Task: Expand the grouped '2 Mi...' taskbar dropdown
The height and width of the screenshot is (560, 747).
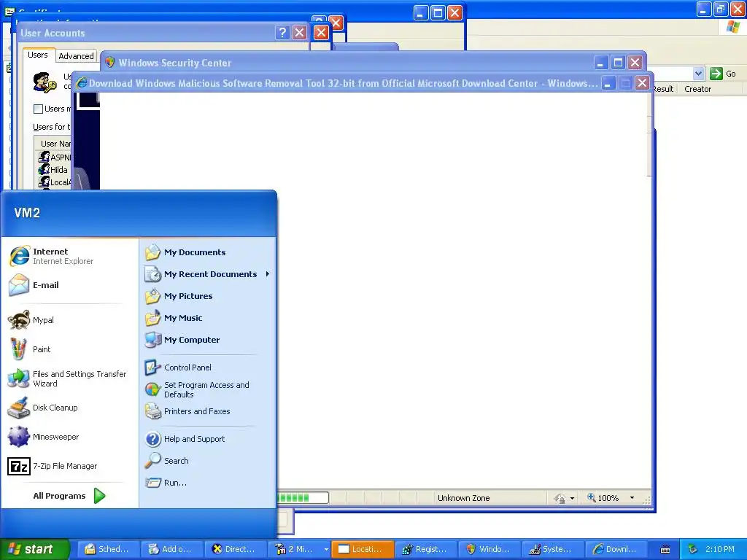Action: 326,549
